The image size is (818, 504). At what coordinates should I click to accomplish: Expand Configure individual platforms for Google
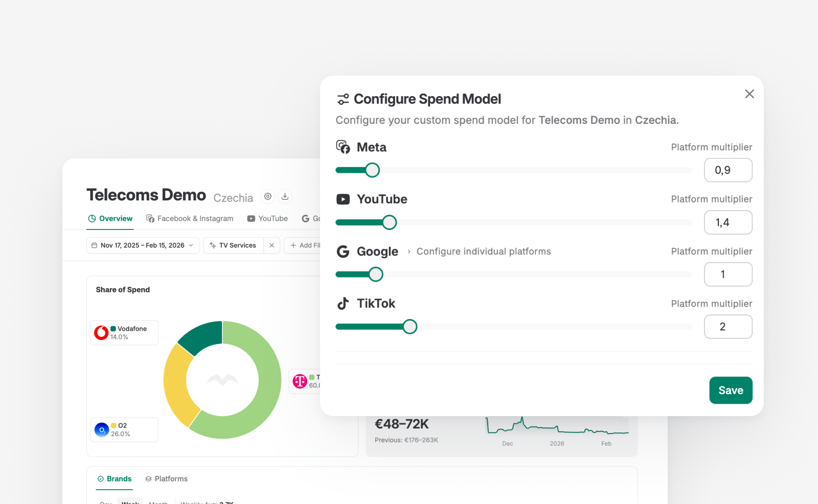point(479,251)
